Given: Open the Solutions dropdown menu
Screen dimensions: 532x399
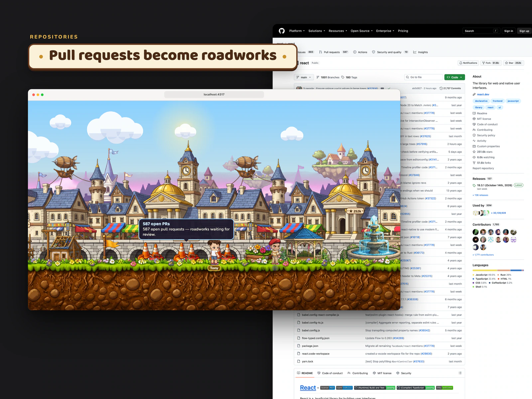Looking at the screenshot, I should pyautogui.click(x=317, y=31).
